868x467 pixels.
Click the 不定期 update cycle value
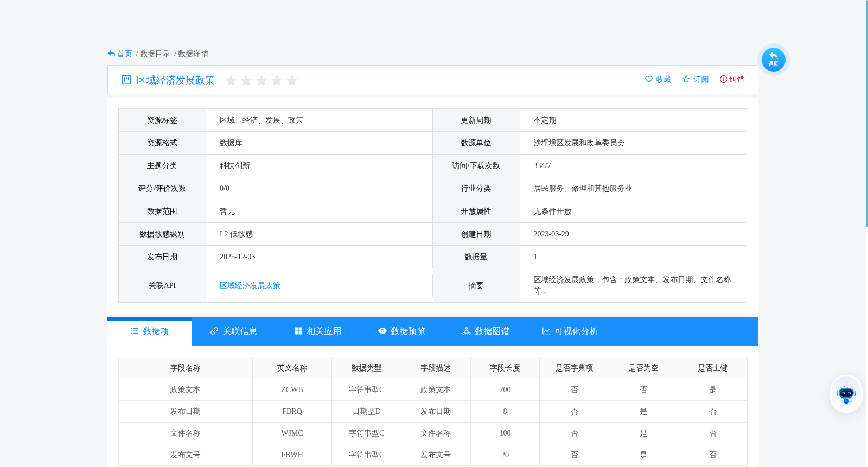[x=545, y=120]
